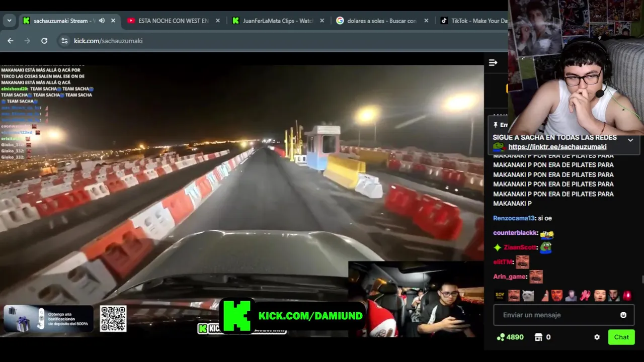Click pinned text SIGUE A SACHA EN TODAS LAS REDES
Viewport: 644px width, 362px height.
click(555, 137)
